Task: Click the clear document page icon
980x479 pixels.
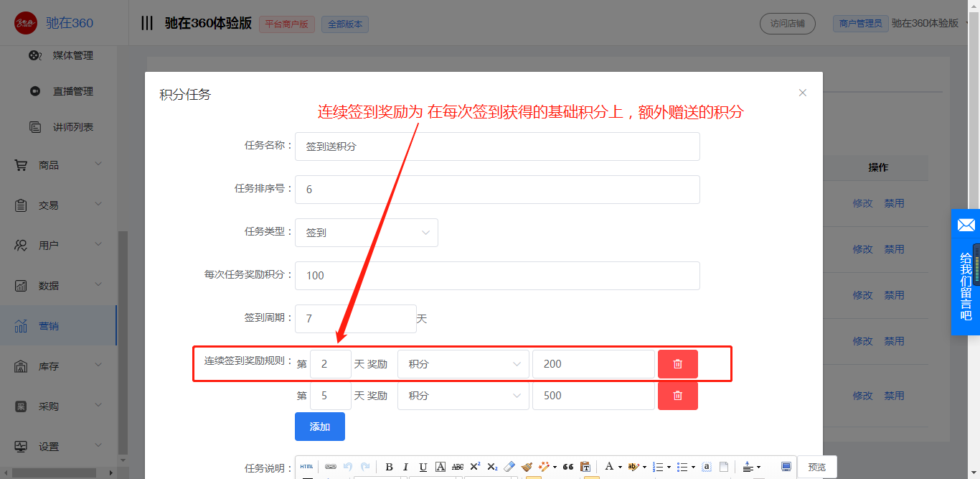Action: click(x=724, y=467)
